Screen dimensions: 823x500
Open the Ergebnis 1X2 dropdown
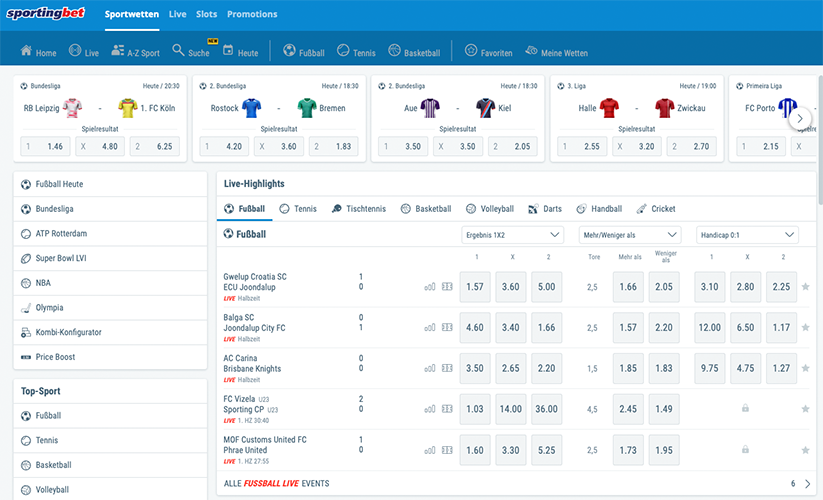click(x=512, y=235)
